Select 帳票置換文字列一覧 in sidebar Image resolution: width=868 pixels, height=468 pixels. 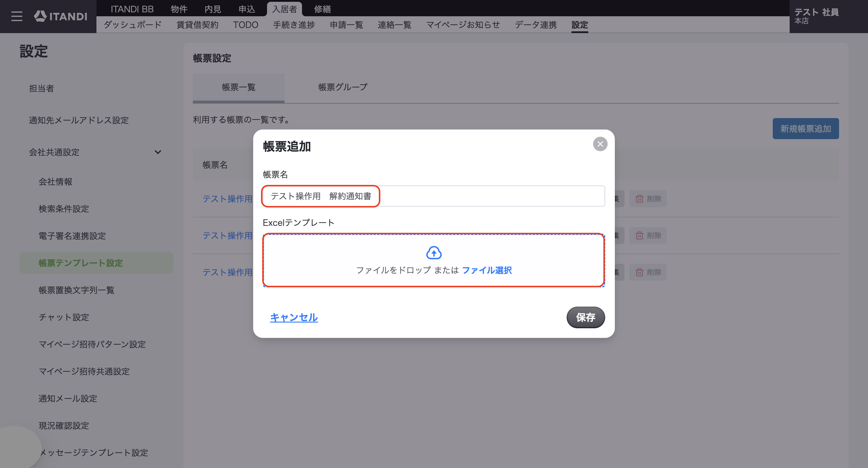pos(77,290)
